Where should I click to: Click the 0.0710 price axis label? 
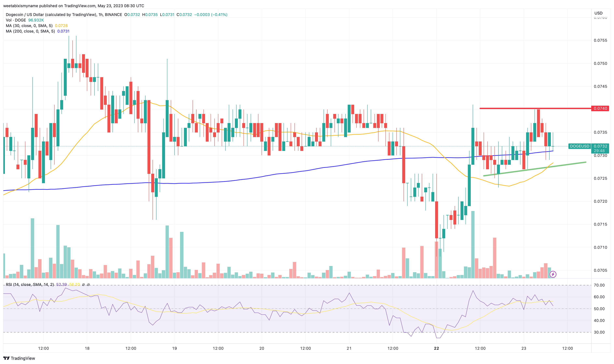[x=600, y=247]
